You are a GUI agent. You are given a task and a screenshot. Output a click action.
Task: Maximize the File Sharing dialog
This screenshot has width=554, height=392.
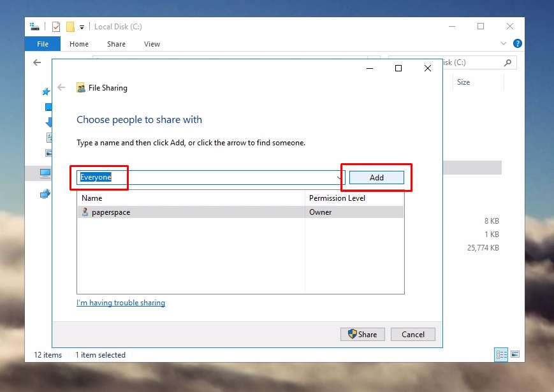tap(398, 68)
